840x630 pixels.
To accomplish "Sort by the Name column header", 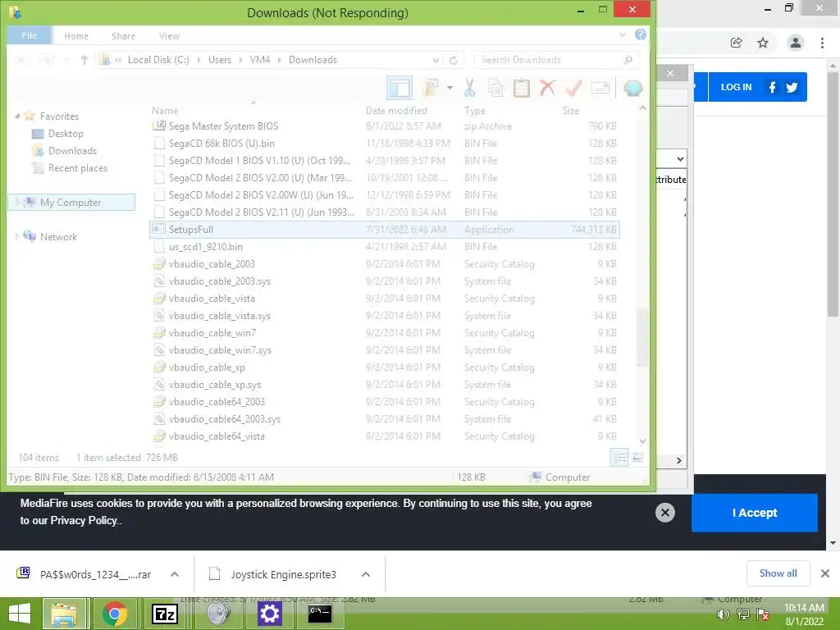I will [x=165, y=111].
